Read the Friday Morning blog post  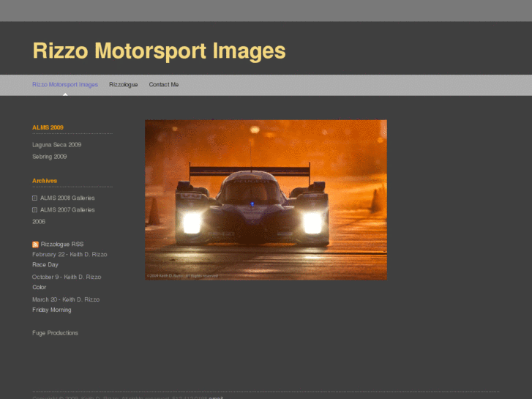pyautogui.click(x=51, y=310)
